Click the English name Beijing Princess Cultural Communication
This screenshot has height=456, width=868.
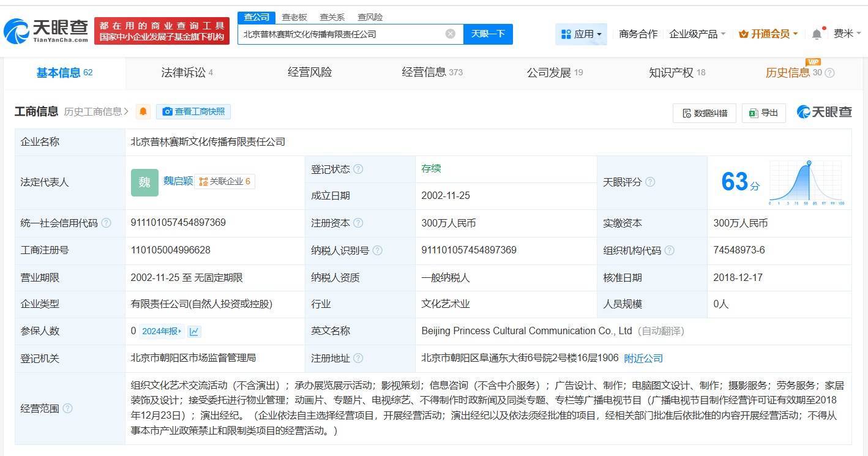point(526,331)
